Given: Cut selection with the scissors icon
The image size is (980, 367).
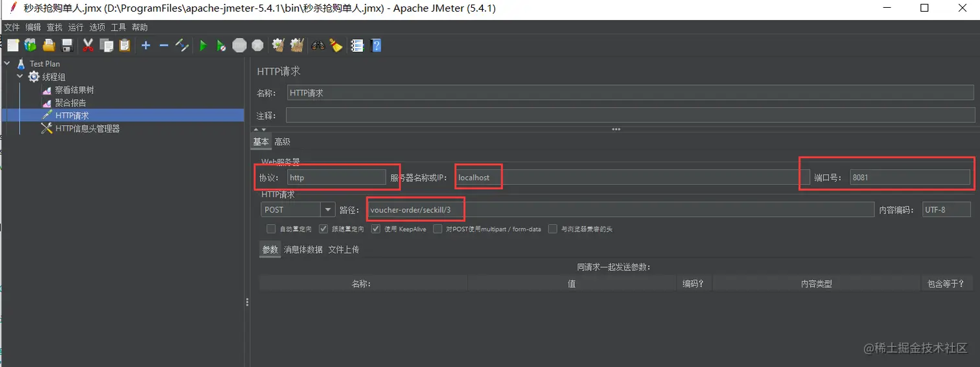Looking at the screenshot, I should click(88, 45).
